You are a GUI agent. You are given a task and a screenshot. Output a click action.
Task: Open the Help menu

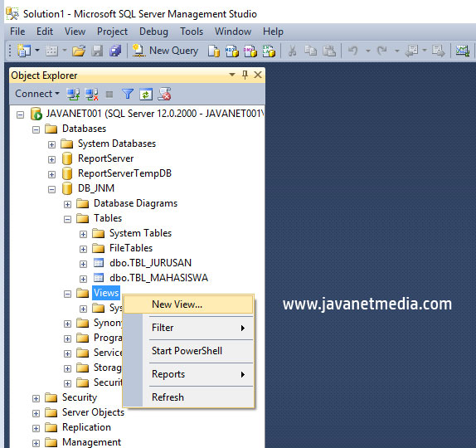coord(273,32)
